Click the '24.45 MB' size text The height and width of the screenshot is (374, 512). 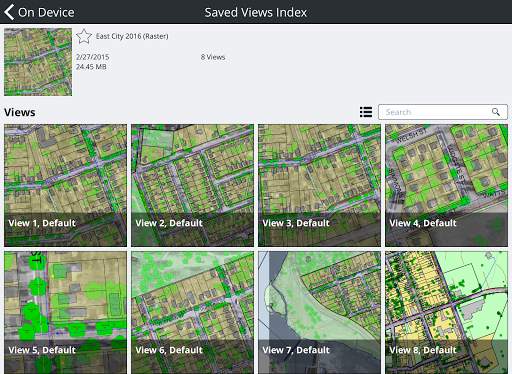(x=91, y=67)
